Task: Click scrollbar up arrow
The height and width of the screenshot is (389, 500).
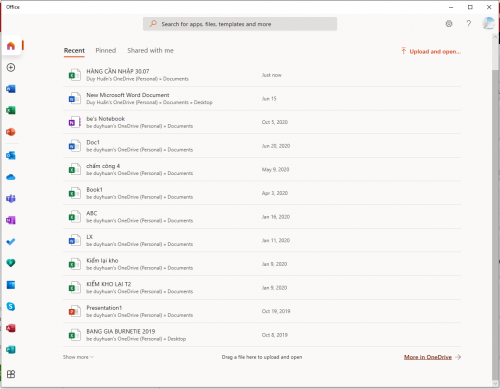Action: pos(495,37)
